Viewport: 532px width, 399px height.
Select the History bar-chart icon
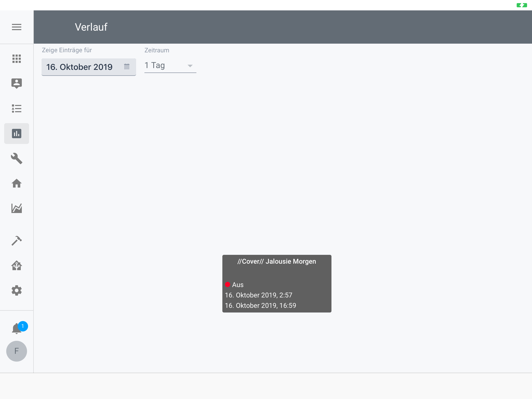coord(17,134)
